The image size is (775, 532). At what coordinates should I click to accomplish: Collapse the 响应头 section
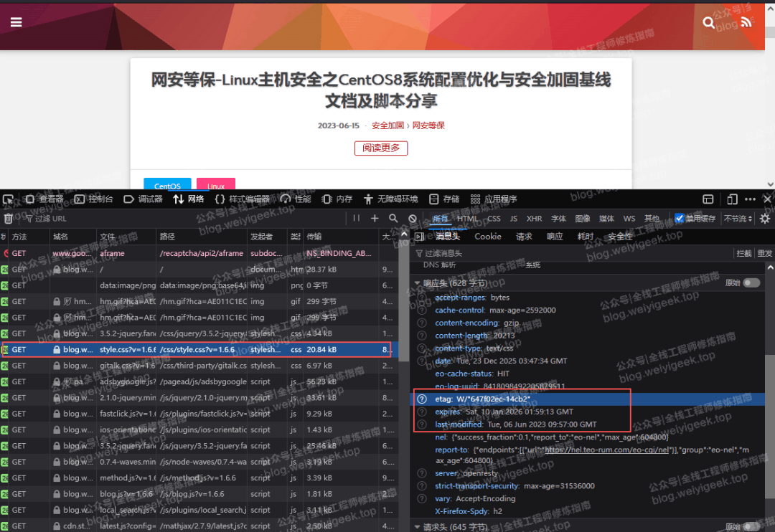click(418, 283)
